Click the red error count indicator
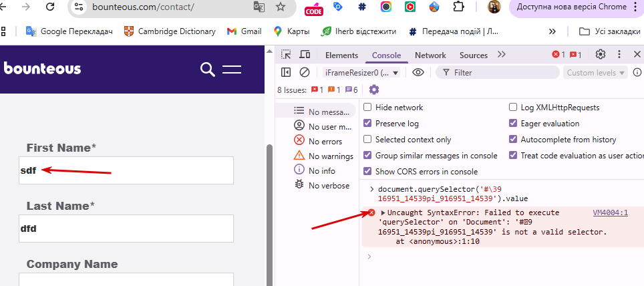 [558, 55]
